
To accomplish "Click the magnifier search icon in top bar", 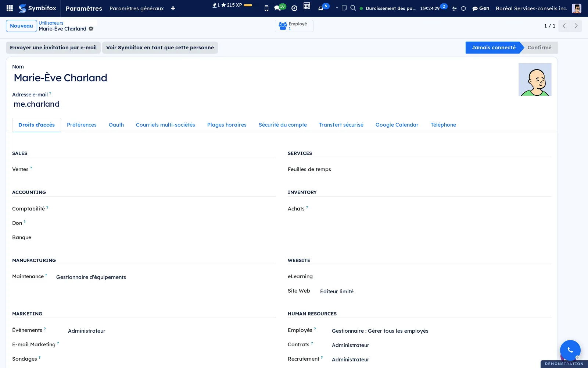I will [x=353, y=8].
